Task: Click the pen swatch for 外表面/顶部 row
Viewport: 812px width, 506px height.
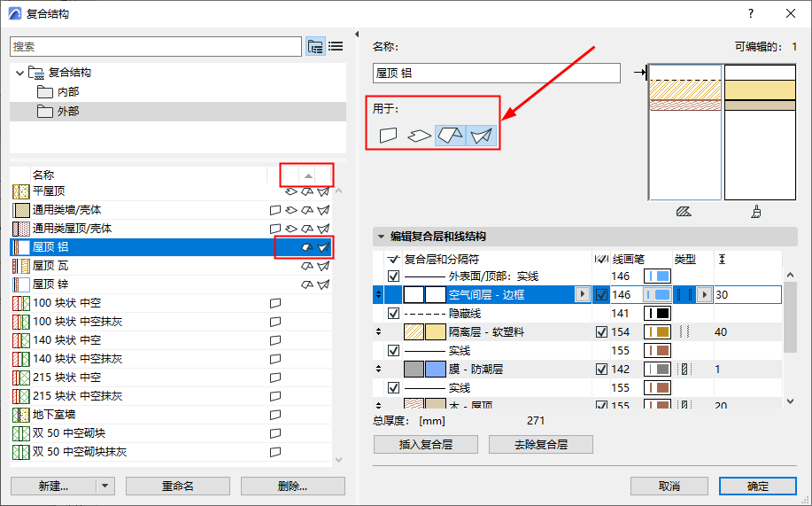Action: pyautogui.click(x=657, y=276)
